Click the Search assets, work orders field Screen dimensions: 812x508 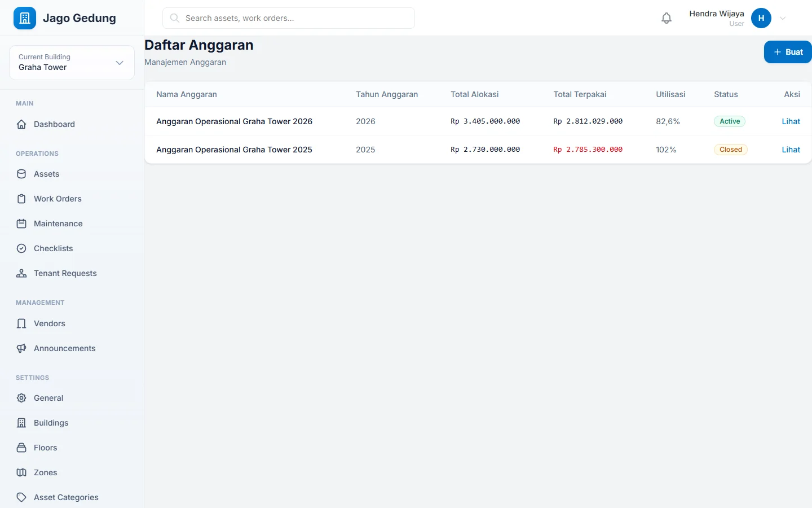(x=289, y=18)
